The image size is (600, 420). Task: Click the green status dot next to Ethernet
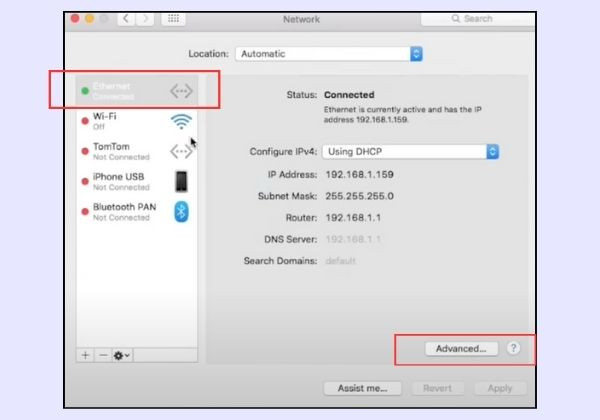tap(85, 91)
